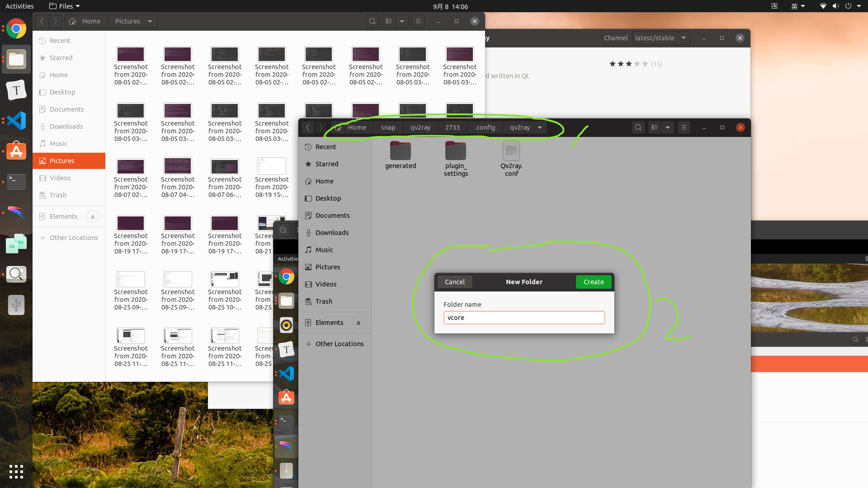Click the Folder name text field
This screenshot has height=488, width=868.
coord(524,318)
